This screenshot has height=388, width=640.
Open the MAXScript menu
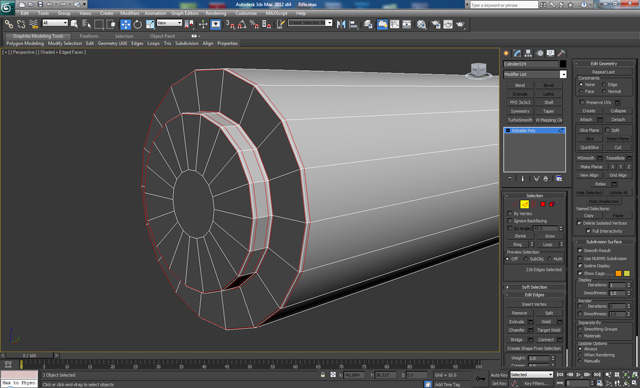[276, 13]
